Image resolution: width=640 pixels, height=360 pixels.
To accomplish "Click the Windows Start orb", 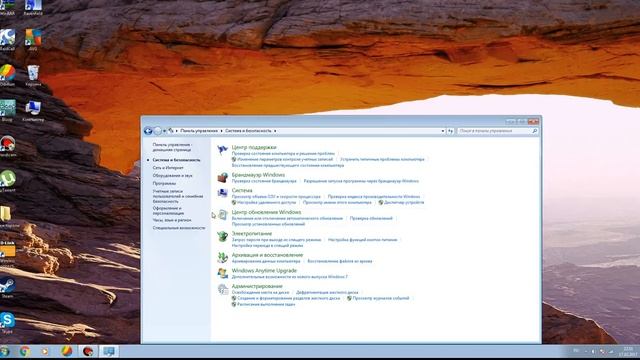I will 5,351.
